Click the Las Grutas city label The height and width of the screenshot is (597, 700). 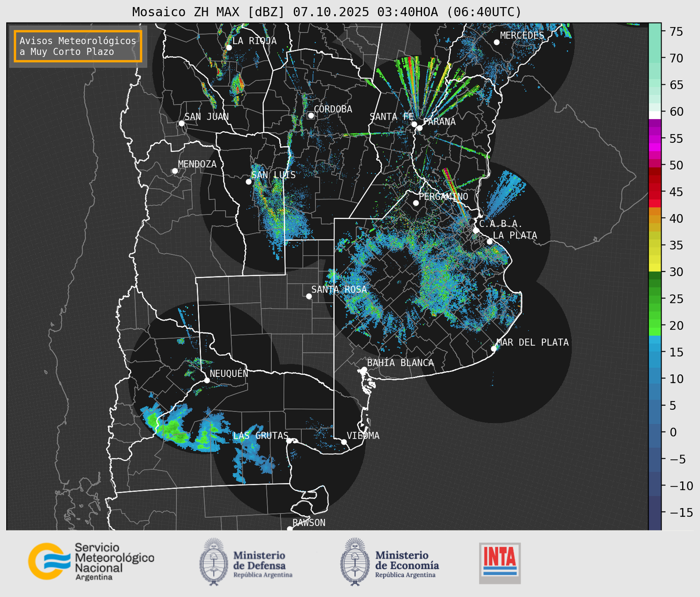[260, 436]
